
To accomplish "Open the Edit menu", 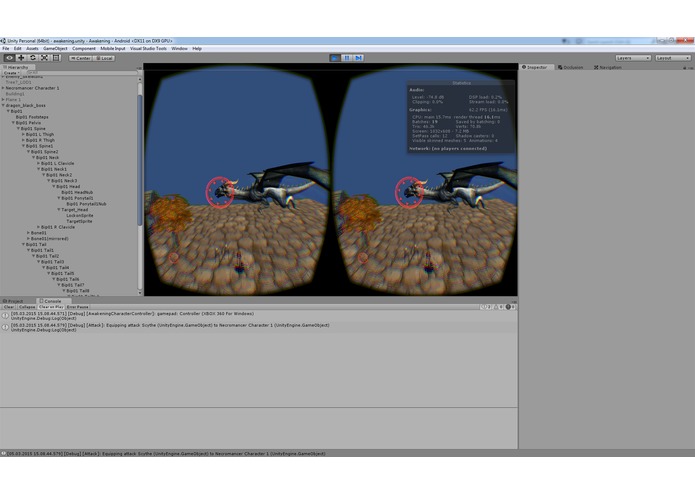I will click(18, 48).
